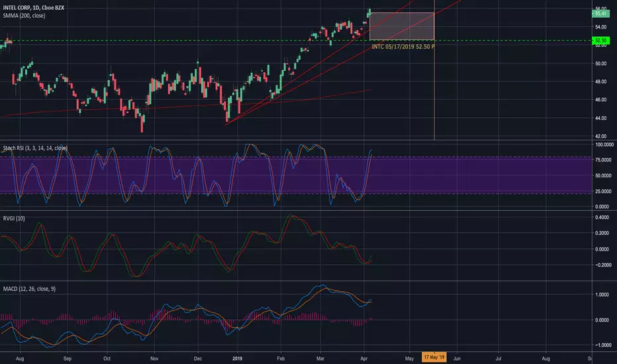Click 1.0000 on the MACD scale
Screen dimensions: 617x364
(603, 295)
